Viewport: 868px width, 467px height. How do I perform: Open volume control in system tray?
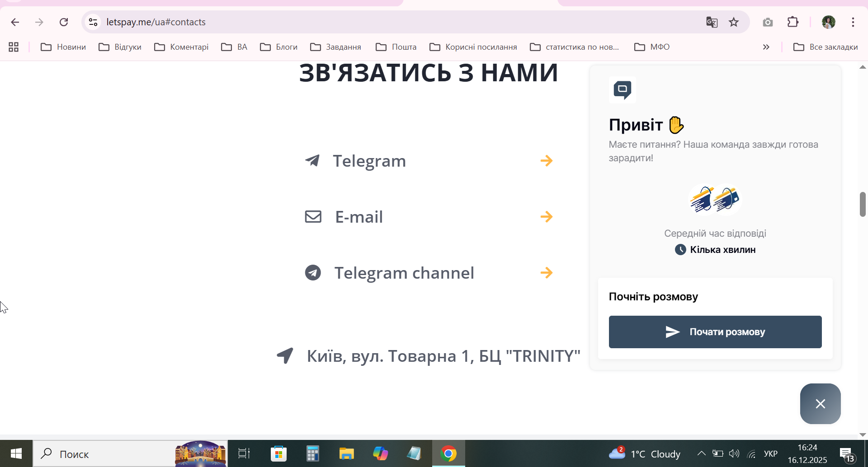734,453
